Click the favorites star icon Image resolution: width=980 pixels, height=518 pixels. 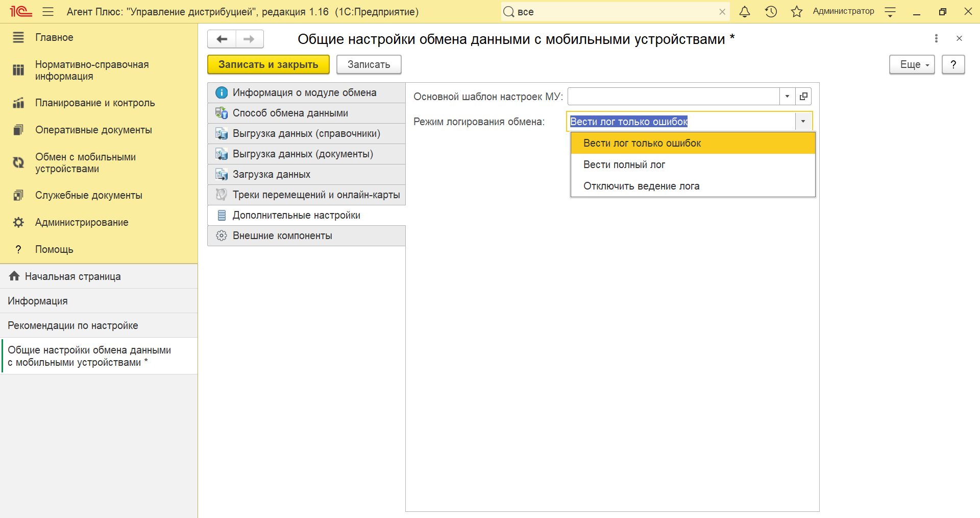[796, 12]
